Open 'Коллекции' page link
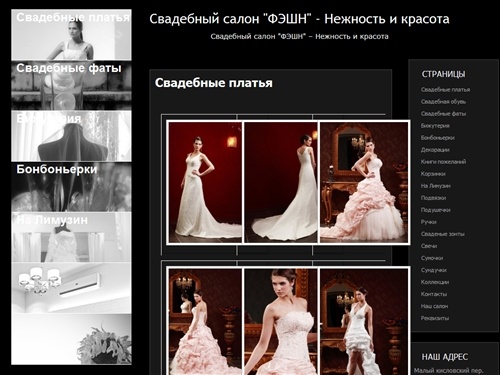The image size is (500, 375). click(435, 282)
